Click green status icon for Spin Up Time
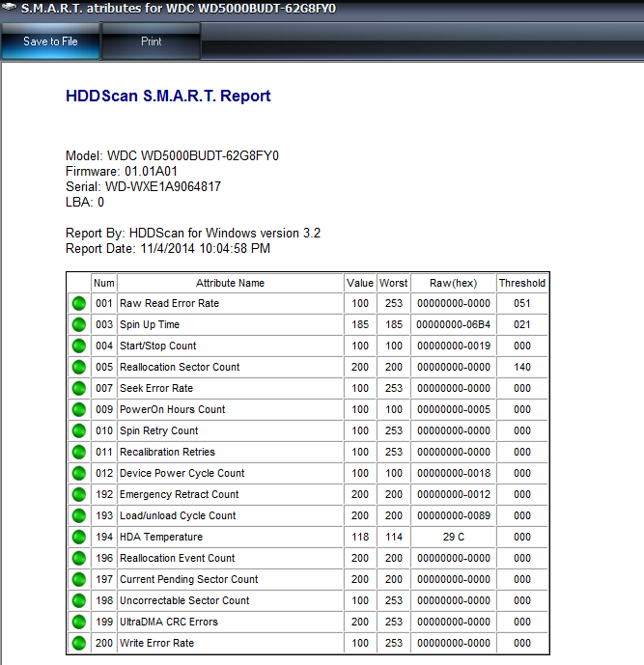This screenshot has height=665, width=644. 79,324
